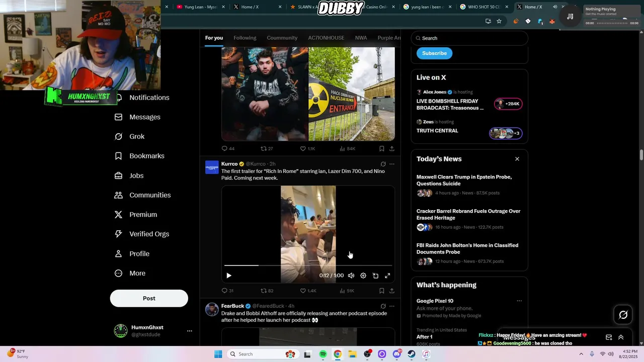The height and width of the screenshot is (362, 644).
Task: Ask Grok about the Kurrco post
Action: click(383, 164)
